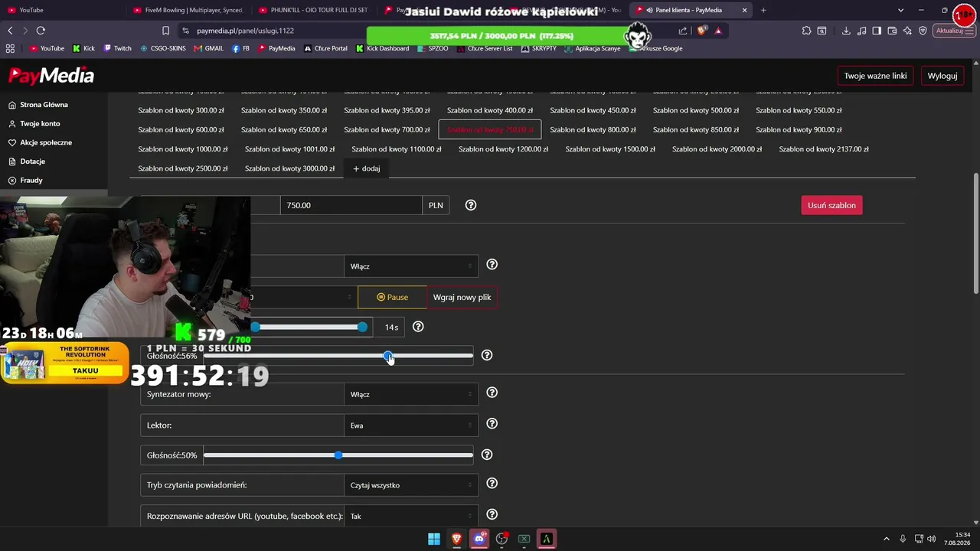Click the help icon beside Rozpoznawanie adresów URL
980x551 pixels.
coord(492,514)
